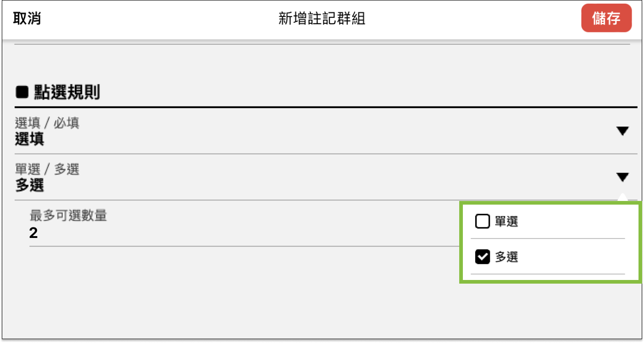Click the bold 多選 value in the form row

point(30,185)
